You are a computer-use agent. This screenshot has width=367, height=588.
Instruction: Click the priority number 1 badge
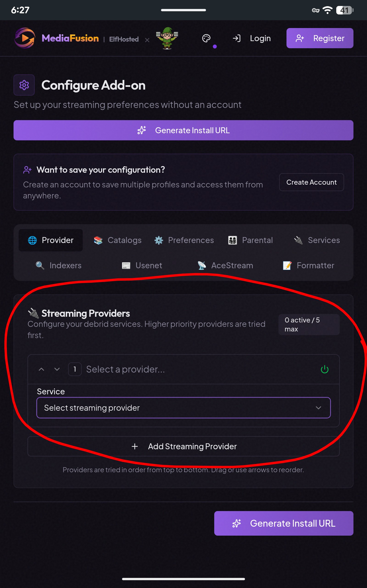[x=75, y=369]
